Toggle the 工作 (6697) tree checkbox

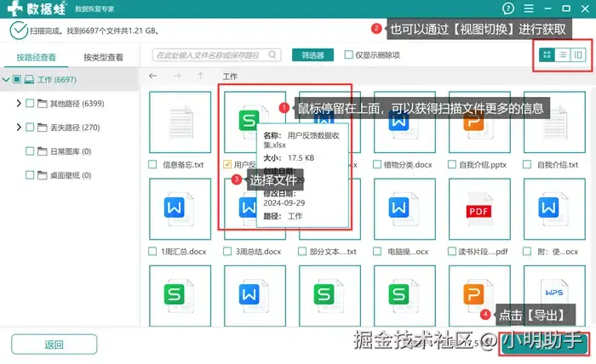pyautogui.click(x=17, y=79)
